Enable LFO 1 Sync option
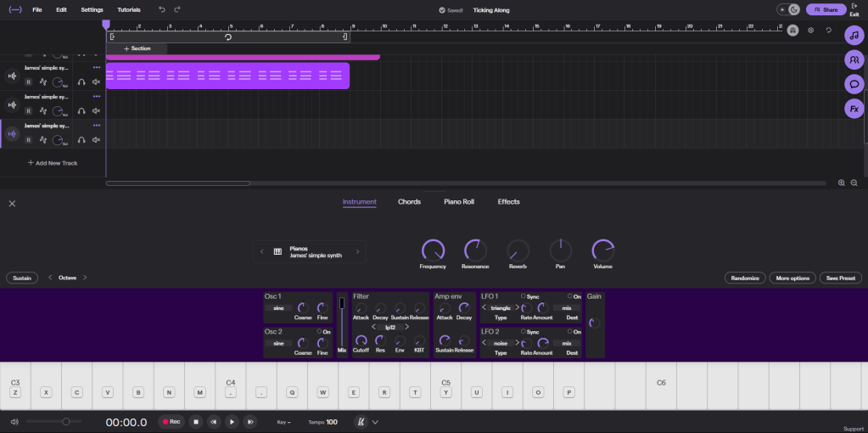The height and width of the screenshot is (433, 868). (524, 296)
